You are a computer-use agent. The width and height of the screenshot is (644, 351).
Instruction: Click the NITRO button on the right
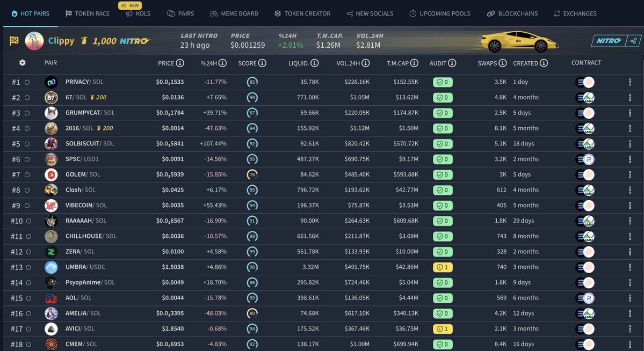609,40
